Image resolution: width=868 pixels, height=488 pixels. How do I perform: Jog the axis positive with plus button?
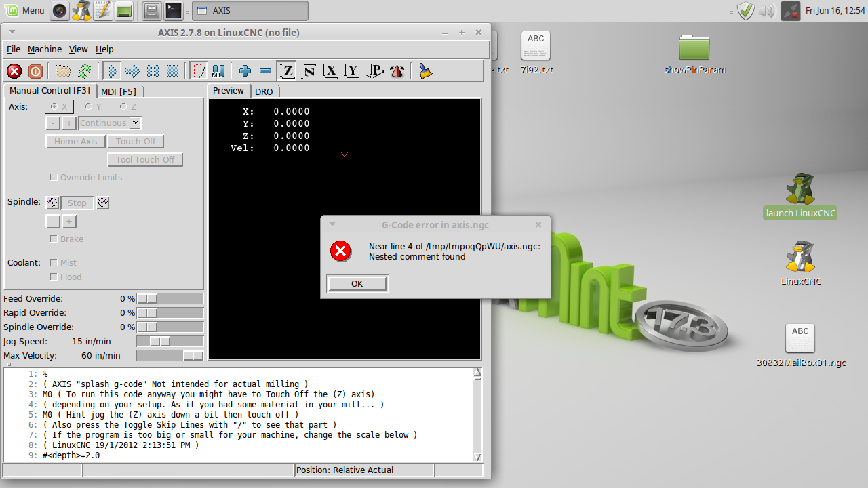[69, 123]
